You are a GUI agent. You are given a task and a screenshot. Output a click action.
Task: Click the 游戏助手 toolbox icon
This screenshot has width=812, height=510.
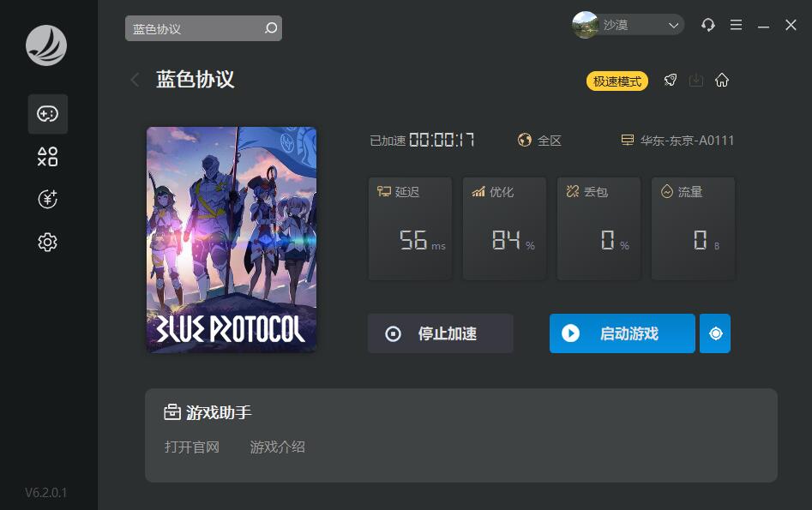click(x=172, y=412)
